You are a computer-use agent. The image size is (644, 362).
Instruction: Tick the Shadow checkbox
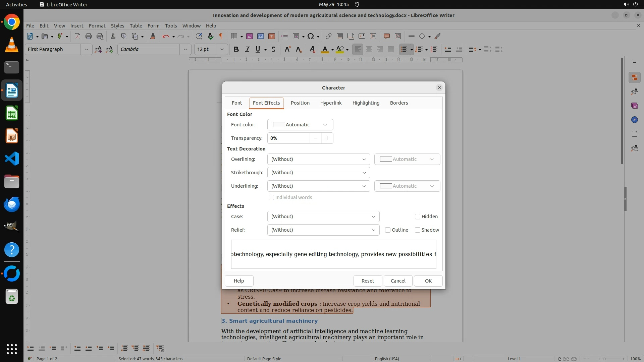point(418,230)
